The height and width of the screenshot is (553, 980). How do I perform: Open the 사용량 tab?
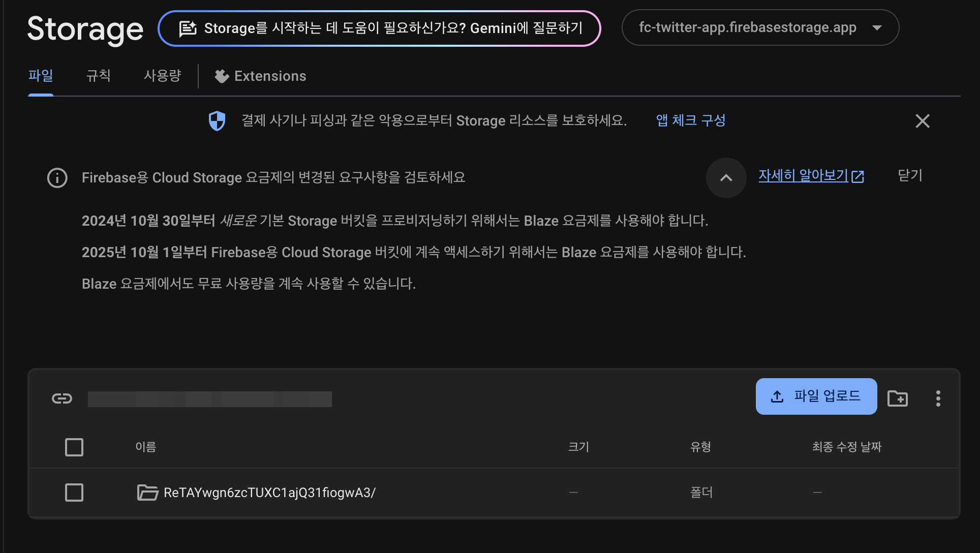coord(162,76)
